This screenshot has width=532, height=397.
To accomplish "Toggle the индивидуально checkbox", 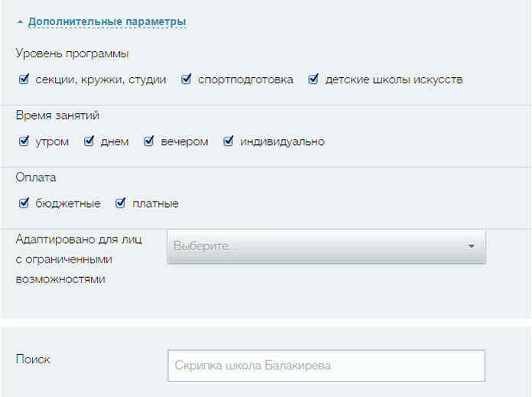I will (228, 141).
